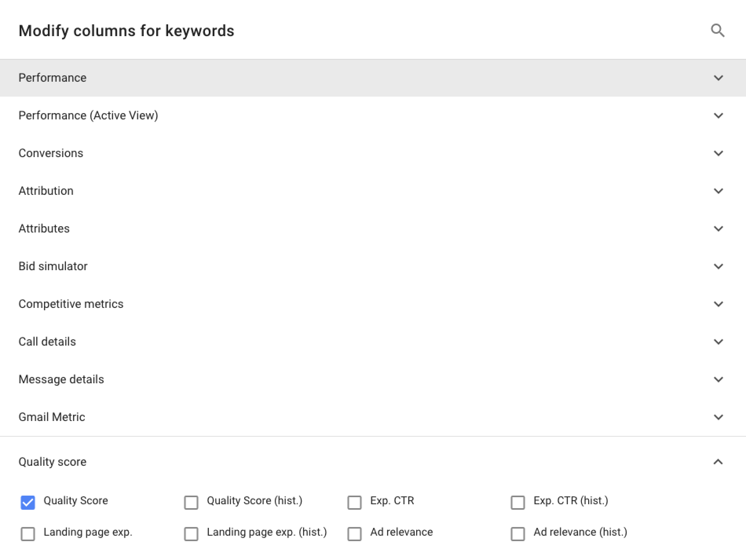Uncheck the Quality Score checkbox

click(x=28, y=502)
